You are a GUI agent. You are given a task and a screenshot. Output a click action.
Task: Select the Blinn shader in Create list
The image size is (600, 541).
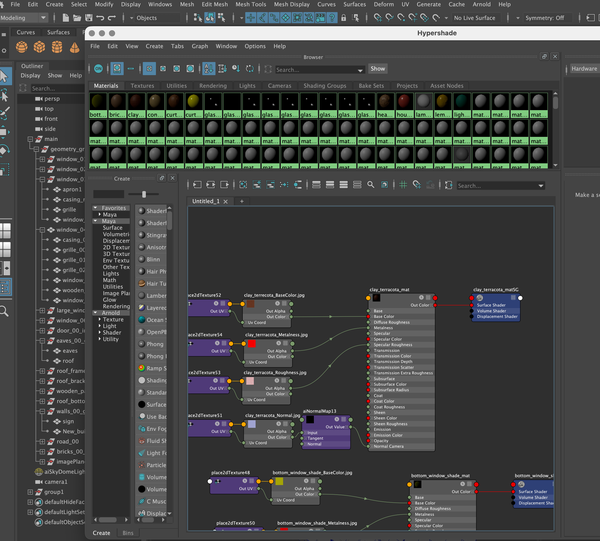(153, 259)
